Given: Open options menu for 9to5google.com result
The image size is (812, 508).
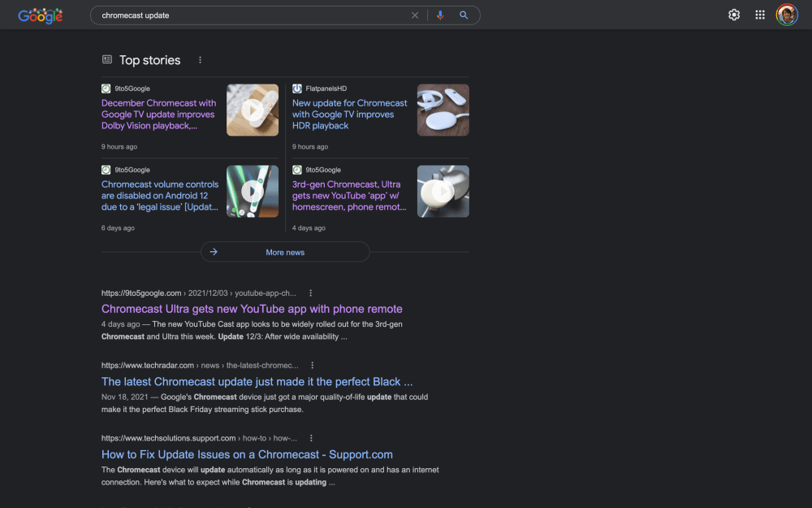Looking at the screenshot, I should (x=310, y=293).
